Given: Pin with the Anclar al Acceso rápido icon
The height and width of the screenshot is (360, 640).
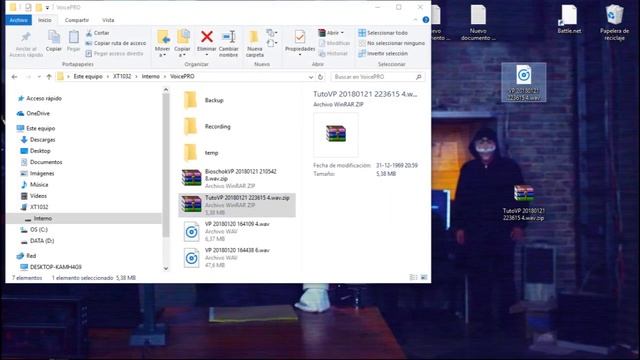Looking at the screenshot, I should tap(26, 37).
